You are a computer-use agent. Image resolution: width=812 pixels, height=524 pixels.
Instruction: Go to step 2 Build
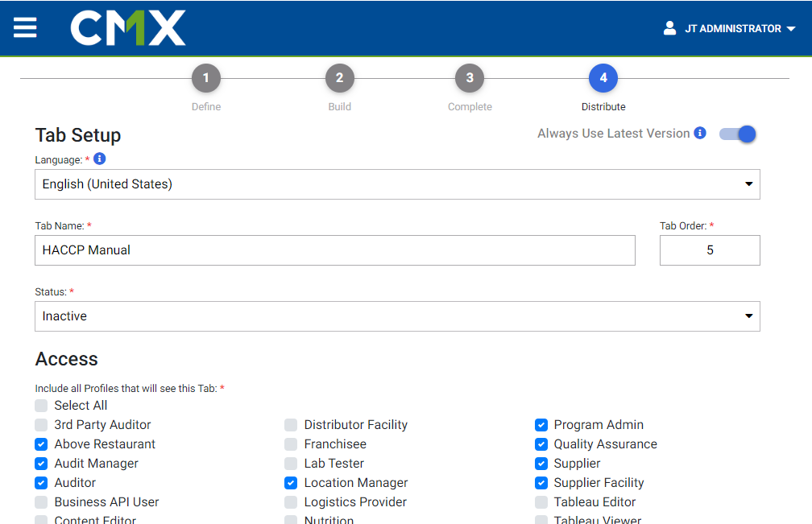click(x=339, y=78)
